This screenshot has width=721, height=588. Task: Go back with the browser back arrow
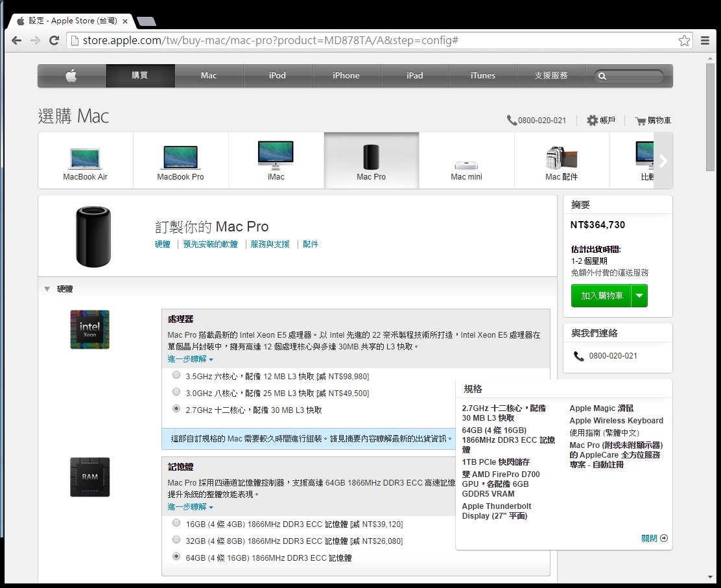17,40
